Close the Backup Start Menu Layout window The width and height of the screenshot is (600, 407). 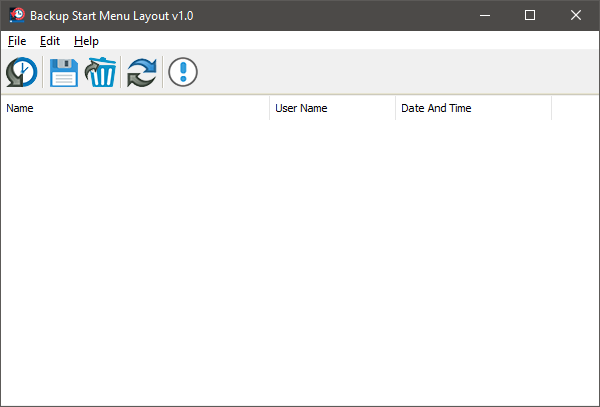click(x=576, y=15)
